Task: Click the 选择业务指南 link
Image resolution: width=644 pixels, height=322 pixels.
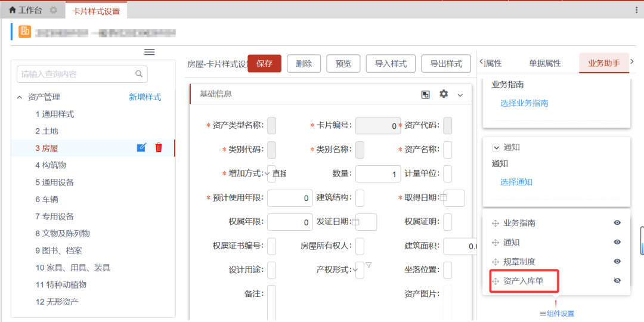Action: pyautogui.click(x=524, y=103)
